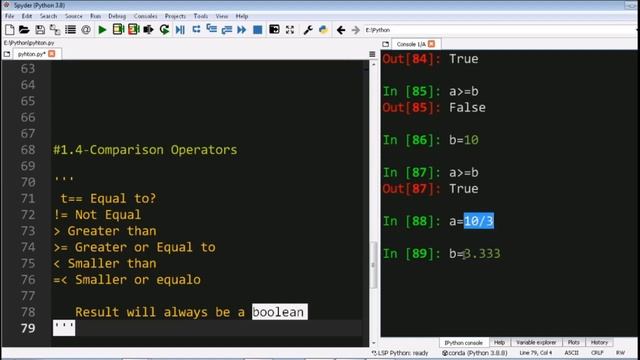Switch to Plots tab

tap(573, 342)
